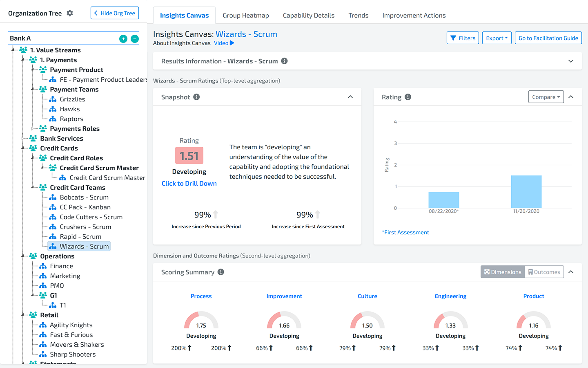The height and width of the screenshot is (368, 588).
Task: Click Scoring Summary info icon
Action: tap(221, 272)
